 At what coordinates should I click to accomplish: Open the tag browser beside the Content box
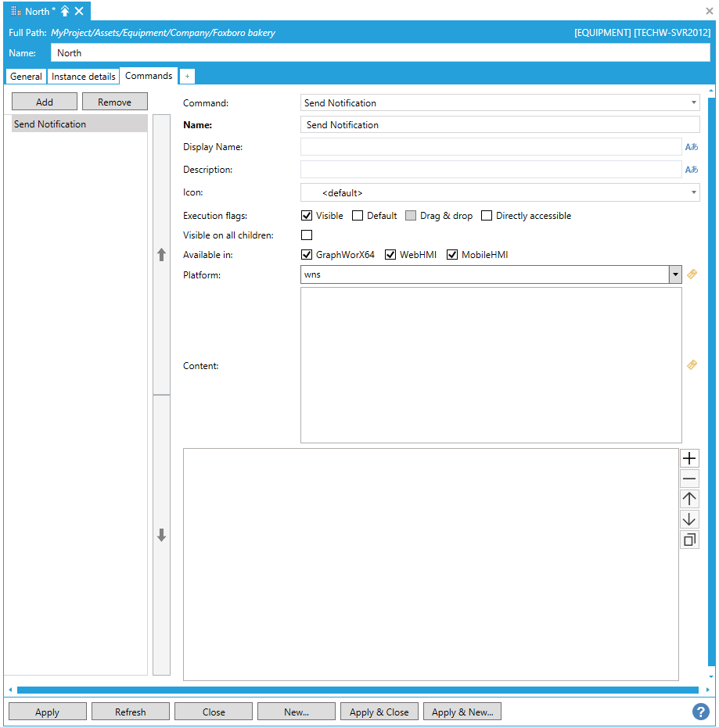point(692,365)
